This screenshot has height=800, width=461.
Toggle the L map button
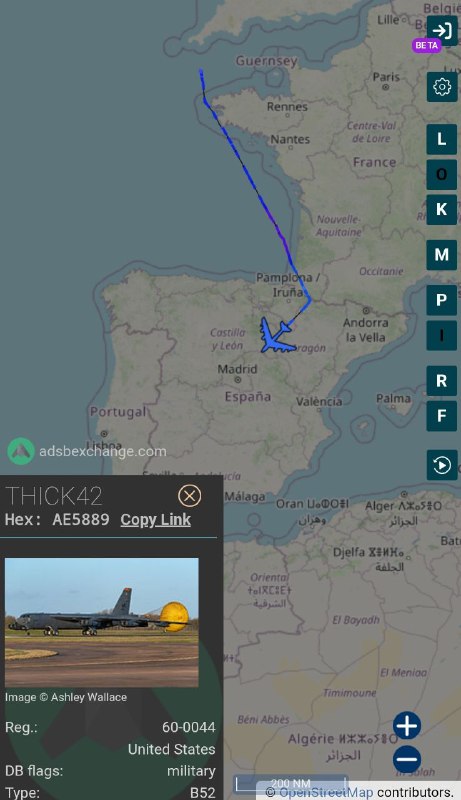[442, 139]
